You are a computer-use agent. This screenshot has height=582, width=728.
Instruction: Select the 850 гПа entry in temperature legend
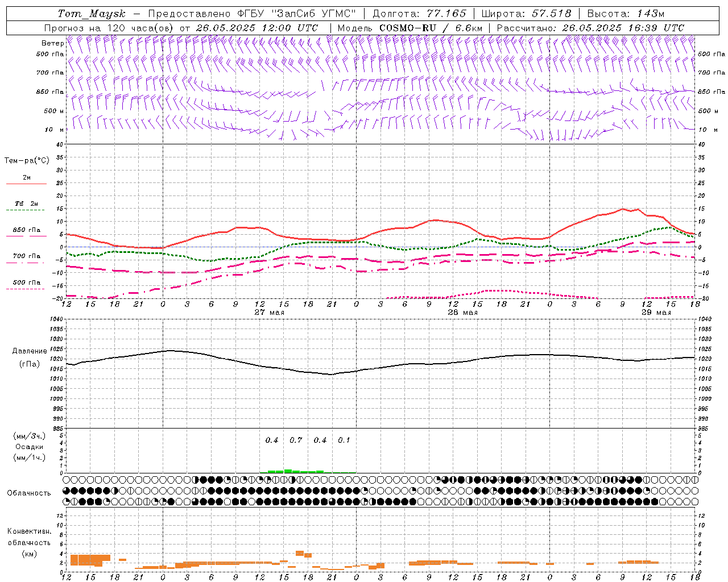point(26,230)
